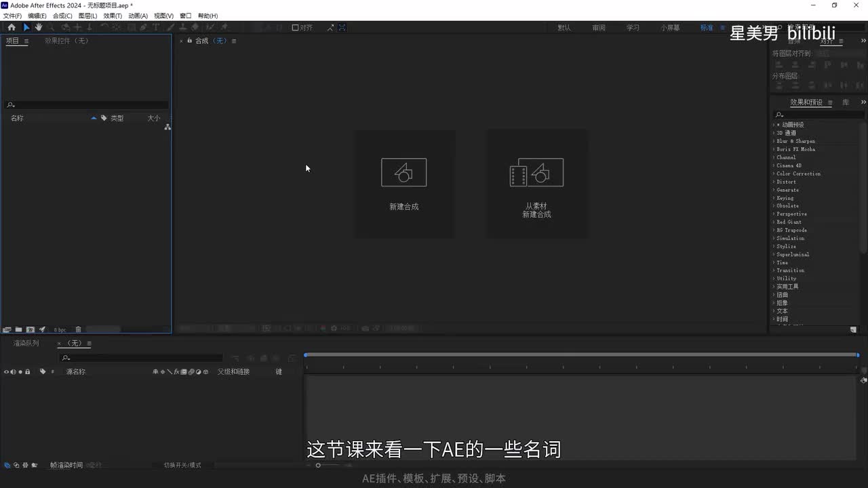Click the rocket project settings icon
Viewport: 868px width, 488px height.
(x=42, y=329)
